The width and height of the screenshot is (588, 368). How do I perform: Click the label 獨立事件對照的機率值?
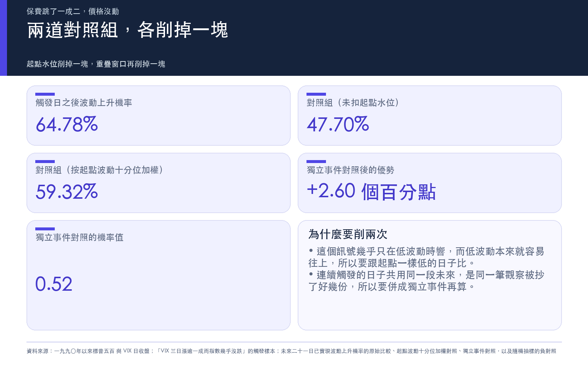[79, 237]
